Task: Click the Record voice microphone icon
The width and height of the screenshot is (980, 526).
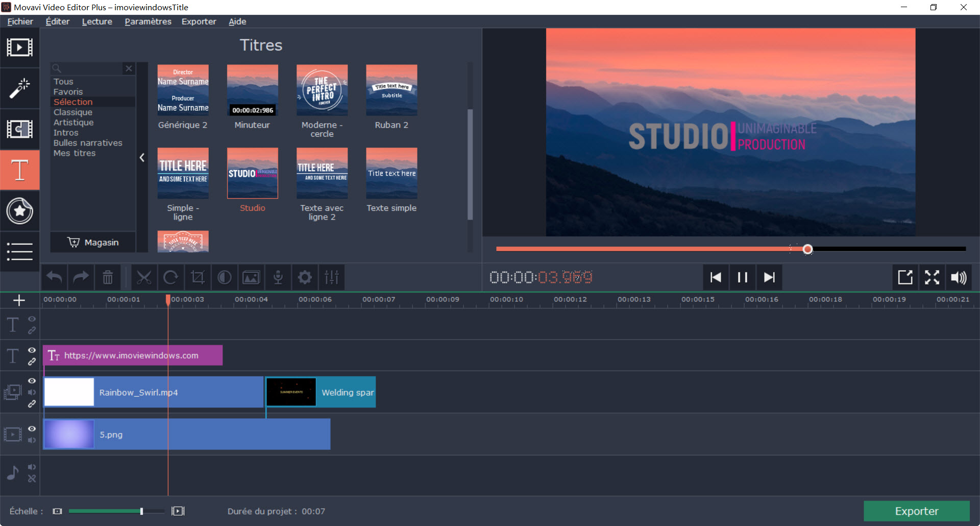Action: (278, 278)
